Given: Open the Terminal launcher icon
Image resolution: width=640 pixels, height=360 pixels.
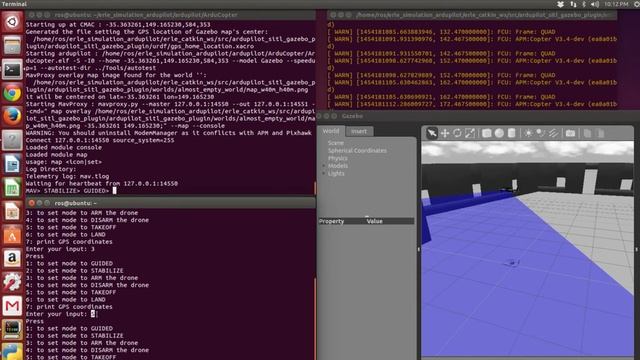Looking at the screenshot, I should (12, 69).
